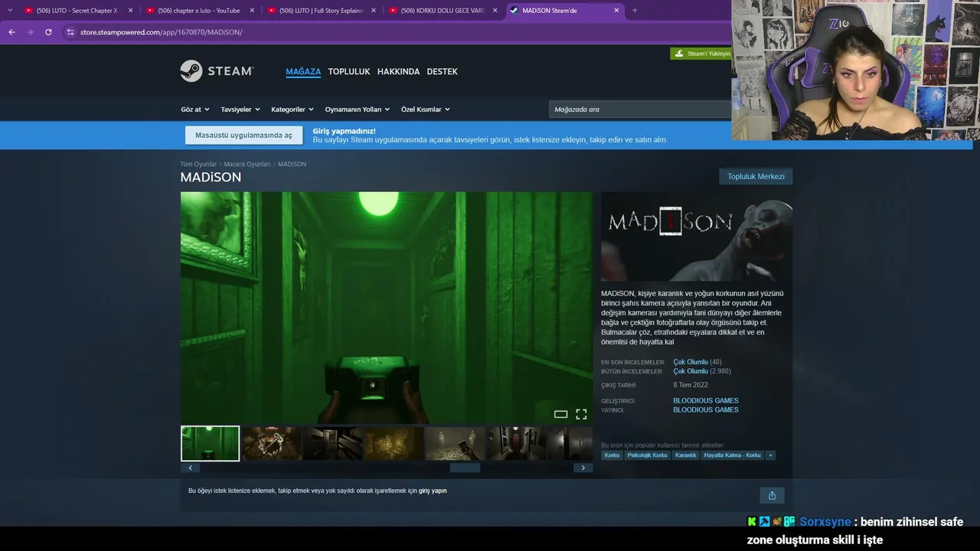Go back to the previous page
Screen dimensions: 980x551
[x=11, y=32]
